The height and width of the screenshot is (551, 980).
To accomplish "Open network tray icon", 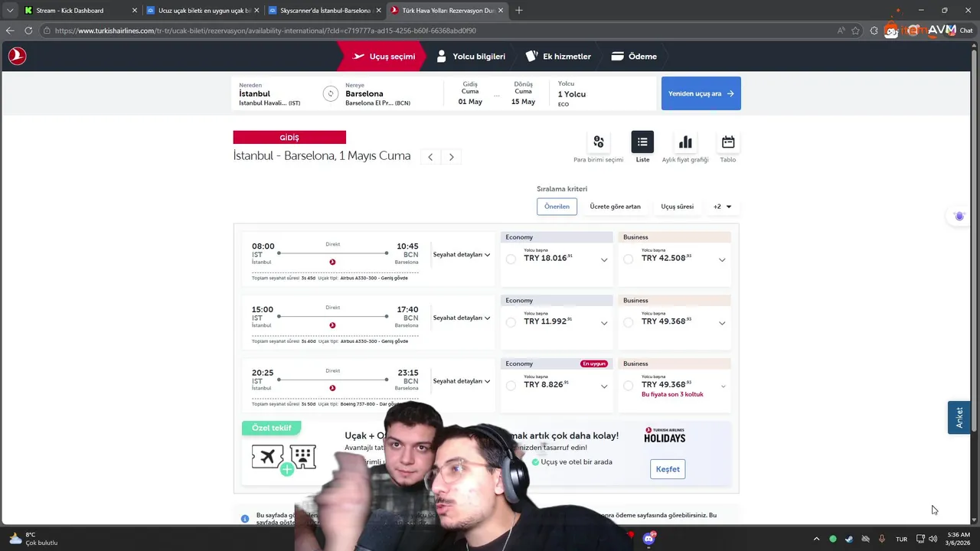I will [920, 539].
